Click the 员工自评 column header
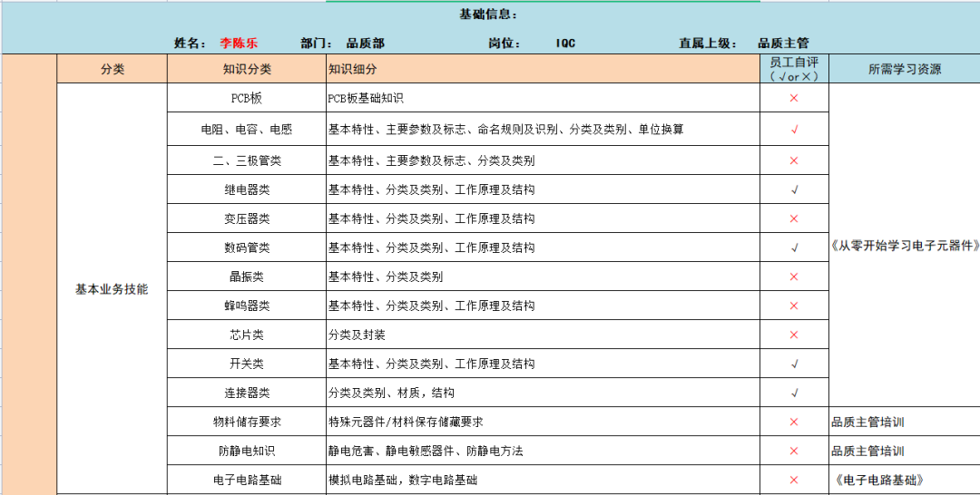Screen dimensions: 980x495 (794, 69)
